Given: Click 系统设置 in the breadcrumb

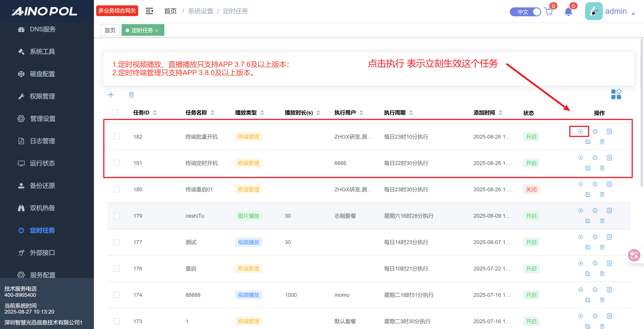Looking at the screenshot, I should click(x=201, y=11).
